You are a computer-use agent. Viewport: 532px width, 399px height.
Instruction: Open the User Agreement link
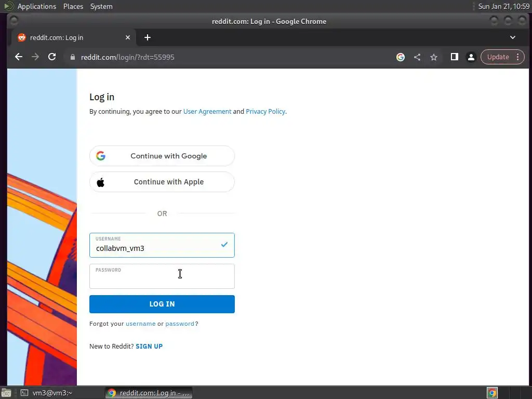point(207,111)
